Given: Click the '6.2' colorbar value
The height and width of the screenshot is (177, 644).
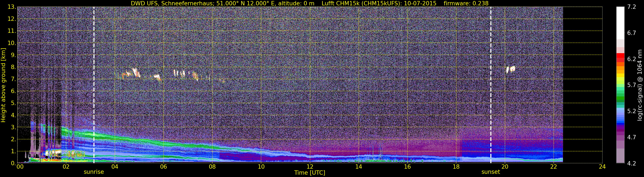Looking at the screenshot, I should 632,59.
